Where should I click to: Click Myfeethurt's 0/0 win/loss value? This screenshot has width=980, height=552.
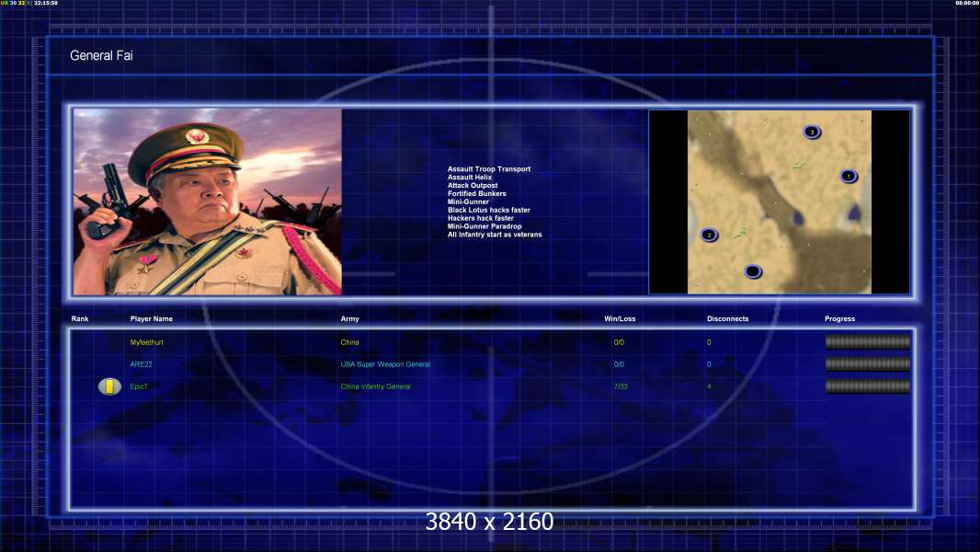click(x=619, y=342)
